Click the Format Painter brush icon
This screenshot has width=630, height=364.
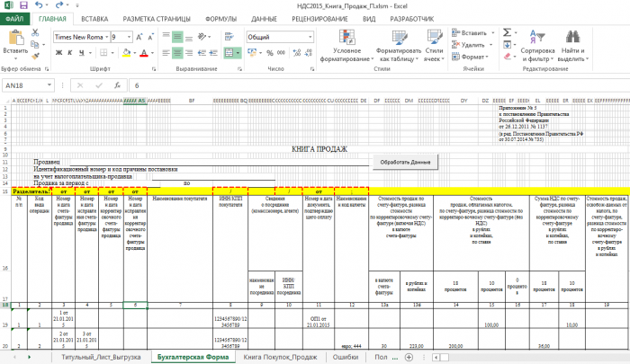click(35, 56)
